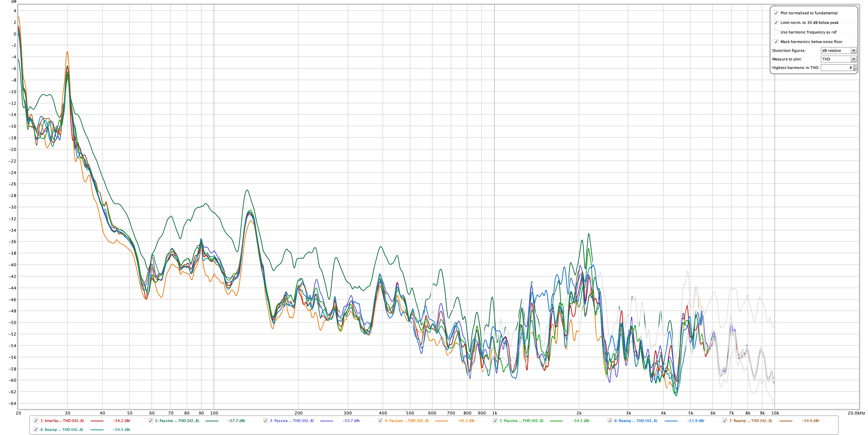Viewport: 868px width, 435px height.
Task: Hide trace 8 Reamp THD in legend
Action: point(36,430)
